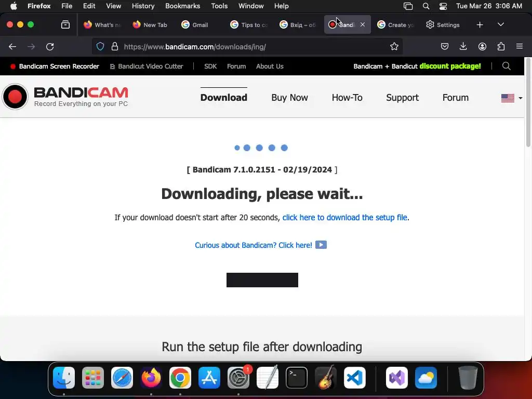Screen dimensions: 532x399
Task: Switch to the Gmail tab
Action: pos(199,25)
